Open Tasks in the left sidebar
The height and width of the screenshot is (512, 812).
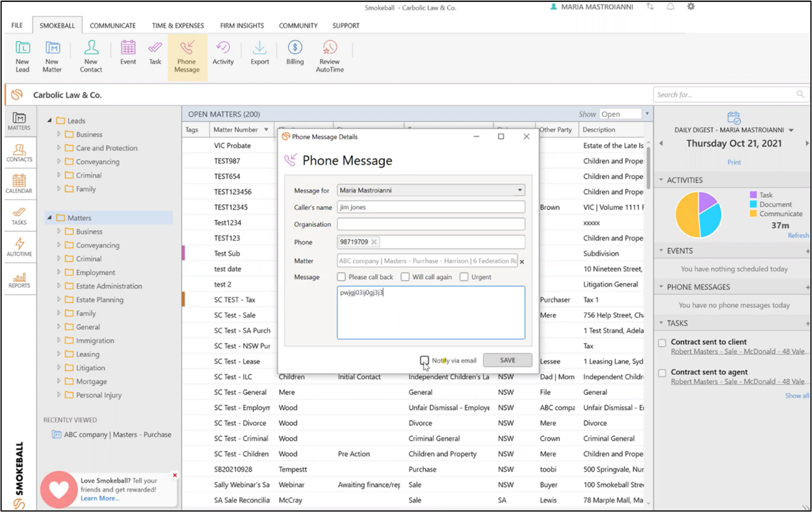[19, 216]
